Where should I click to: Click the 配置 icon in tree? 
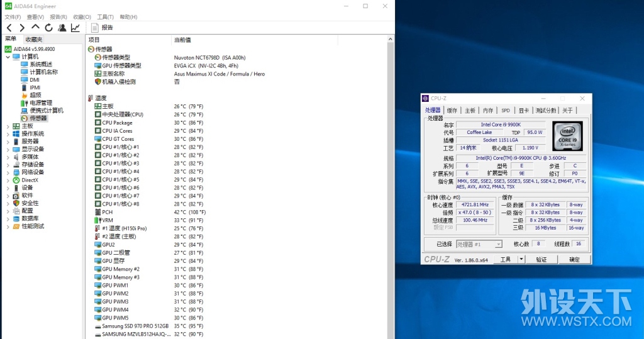(16, 211)
